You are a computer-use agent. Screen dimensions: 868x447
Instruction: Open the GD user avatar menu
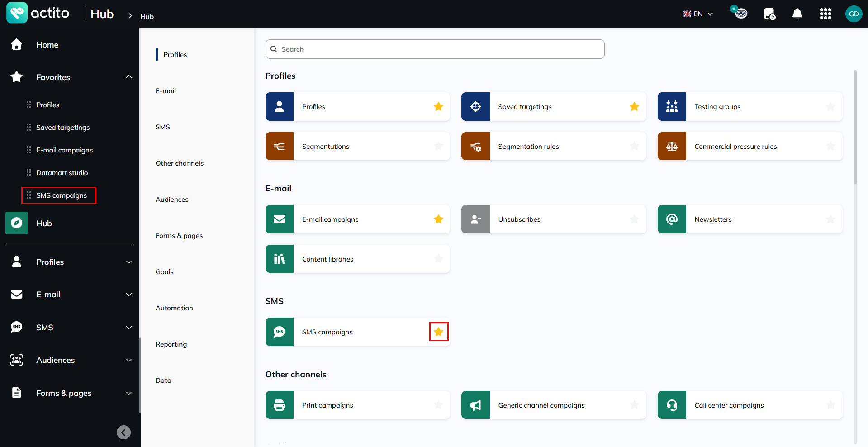(x=854, y=14)
